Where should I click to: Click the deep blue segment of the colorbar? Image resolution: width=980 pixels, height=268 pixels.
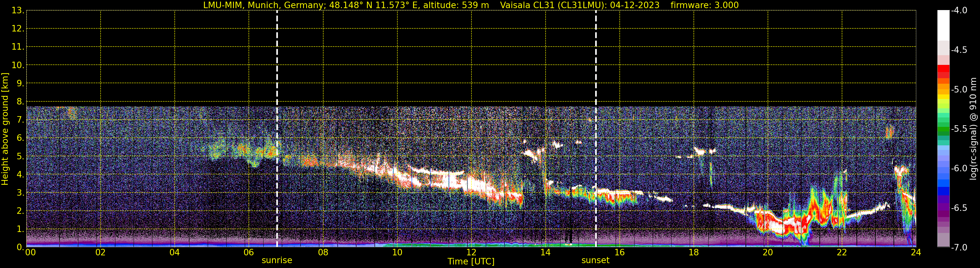pyautogui.click(x=943, y=191)
